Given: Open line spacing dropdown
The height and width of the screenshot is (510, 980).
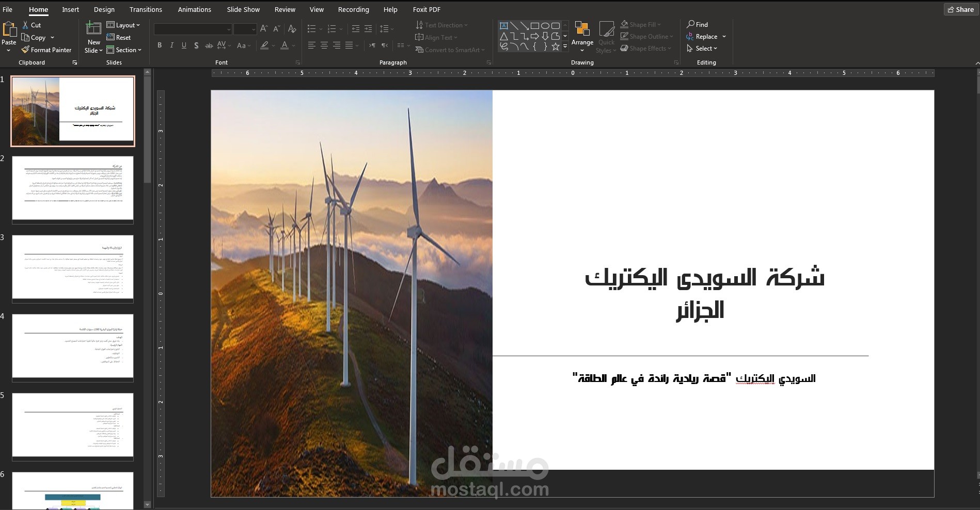Looking at the screenshot, I should 387,29.
